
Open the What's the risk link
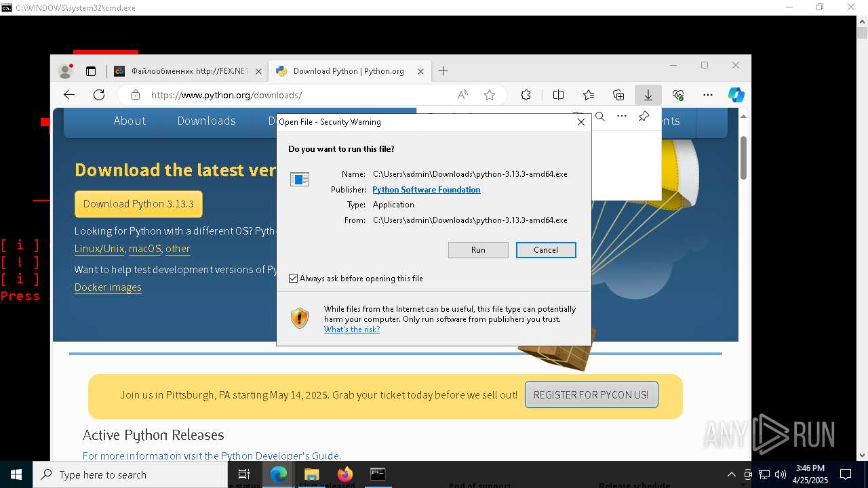coord(352,329)
